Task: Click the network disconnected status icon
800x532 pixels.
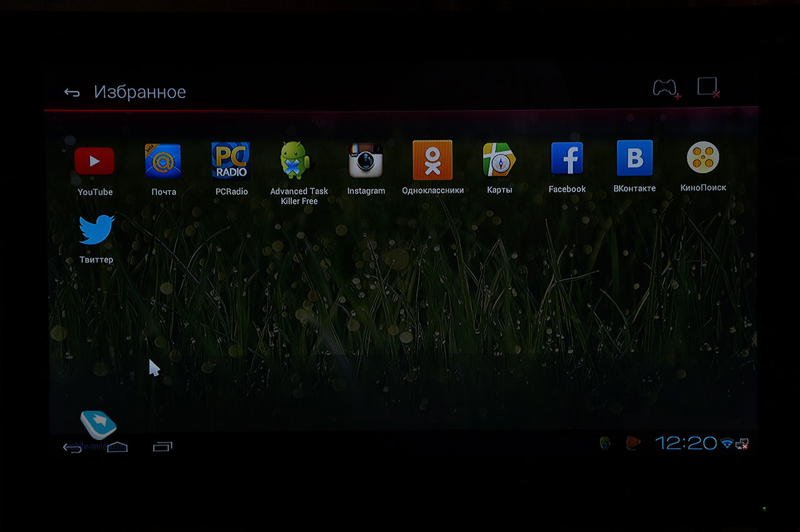Action: [742, 444]
